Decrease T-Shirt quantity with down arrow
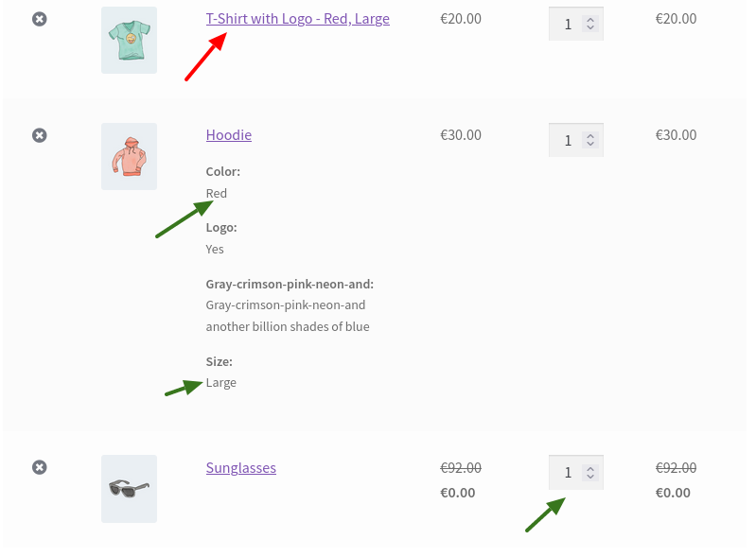This screenshot has width=756, height=557. point(590,27)
